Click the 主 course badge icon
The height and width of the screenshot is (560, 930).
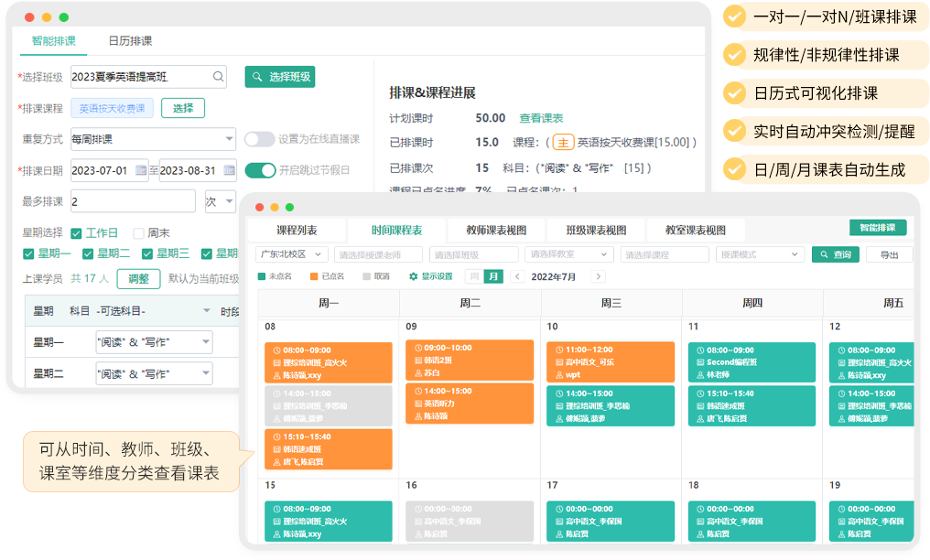click(563, 142)
